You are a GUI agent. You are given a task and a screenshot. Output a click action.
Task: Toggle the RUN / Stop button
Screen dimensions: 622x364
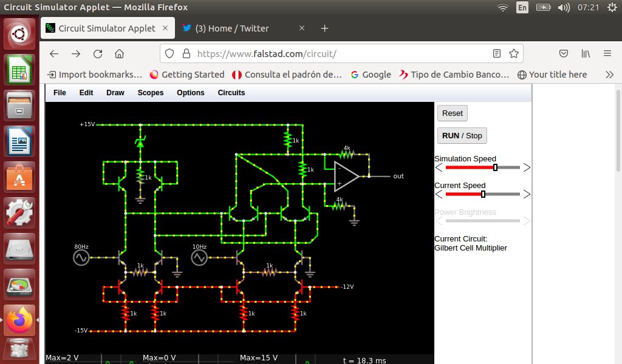462,136
